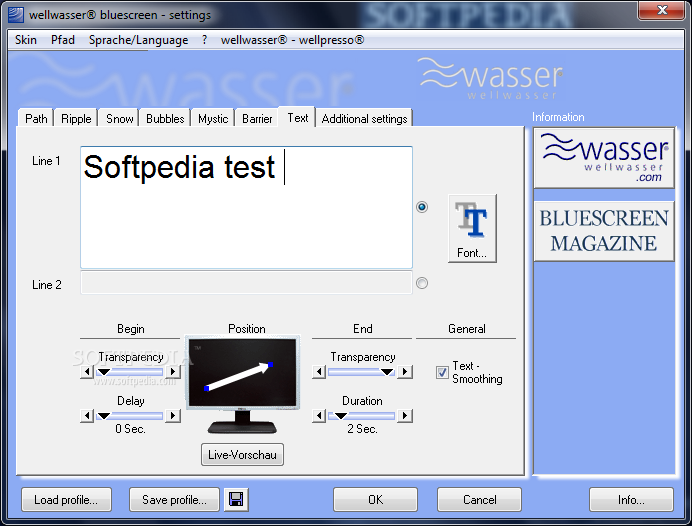Click the Begin Transparency slider track
The height and width of the screenshot is (526, 692).
click(x=130, y=372)
